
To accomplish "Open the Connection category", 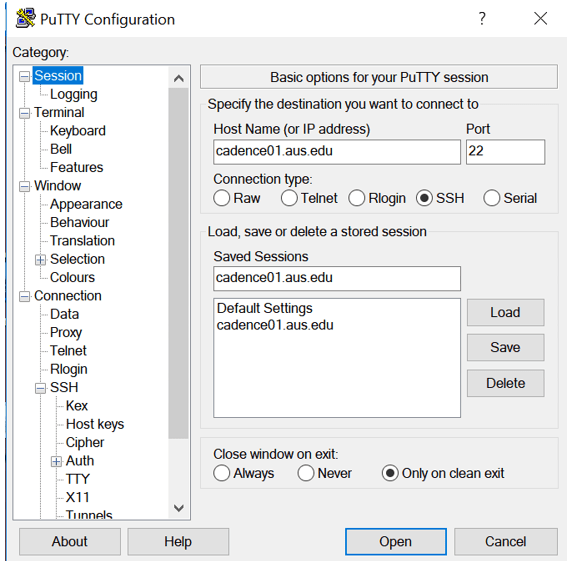I will [68, 296].
